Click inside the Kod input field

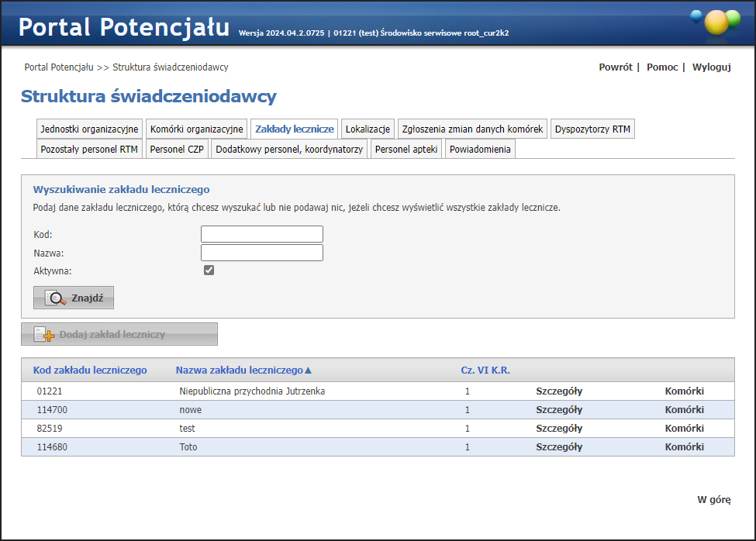[x=261, y=234]
